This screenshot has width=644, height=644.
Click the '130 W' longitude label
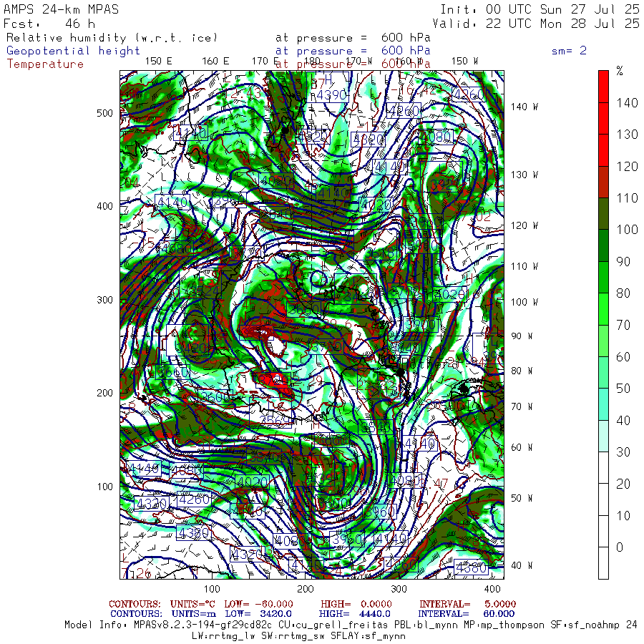click(x=524, y=175)
